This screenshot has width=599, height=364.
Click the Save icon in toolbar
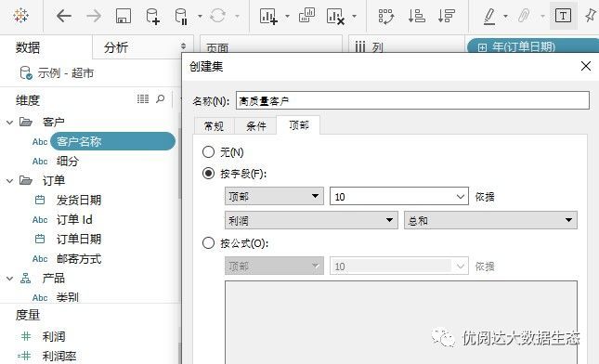123,16
